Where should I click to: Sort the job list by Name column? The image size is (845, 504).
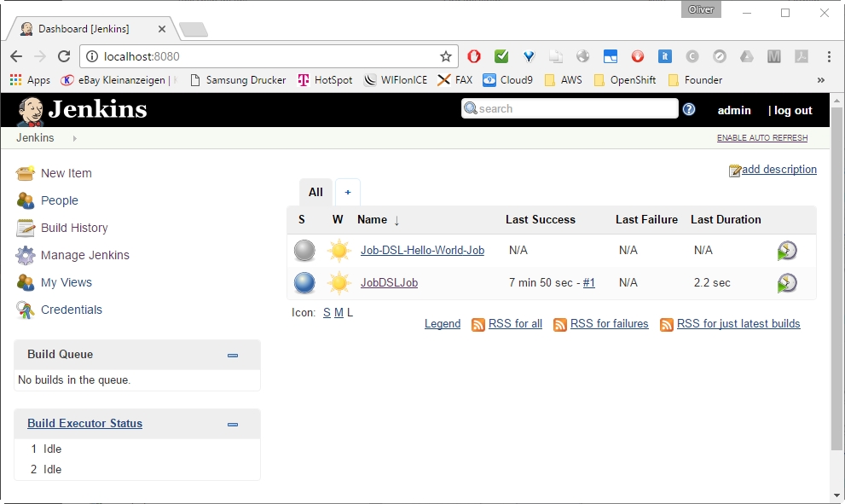[x=373, y=220]
